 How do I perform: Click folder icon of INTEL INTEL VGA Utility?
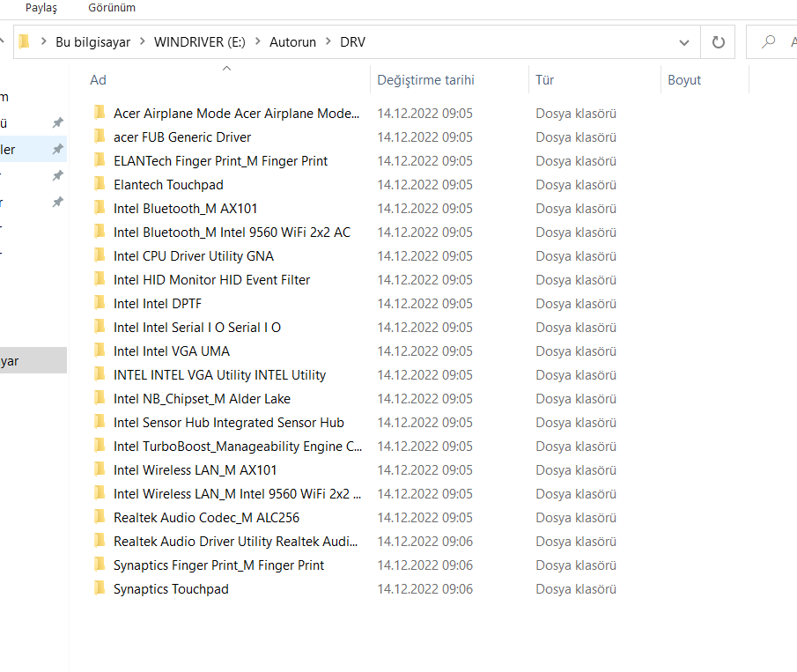(x=100, y=374)
